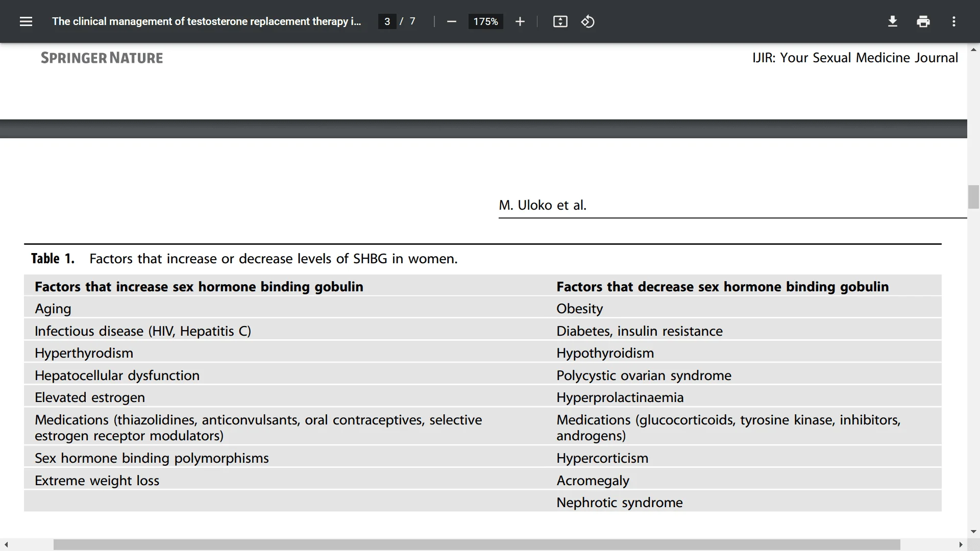Click the Diabetes, insulin resistance cell
Image resolution: width=980 pixels, height=551 pixels.
click(x=640, y=331)
